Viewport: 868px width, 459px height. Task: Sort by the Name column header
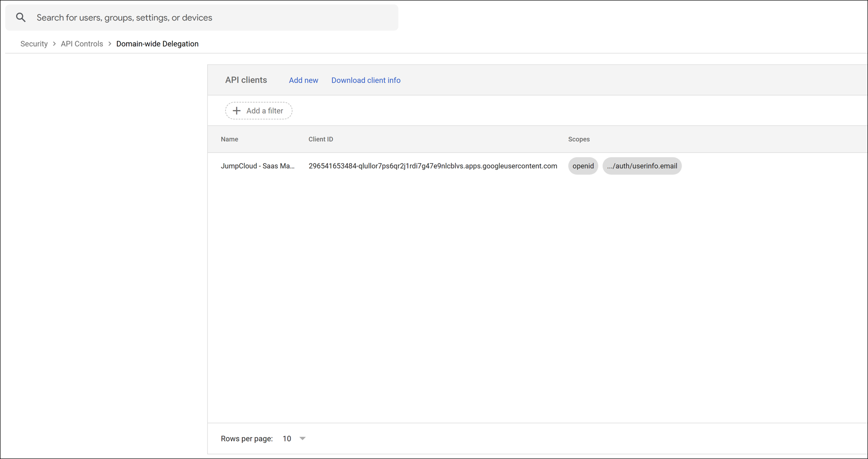[x=230, y=139]
